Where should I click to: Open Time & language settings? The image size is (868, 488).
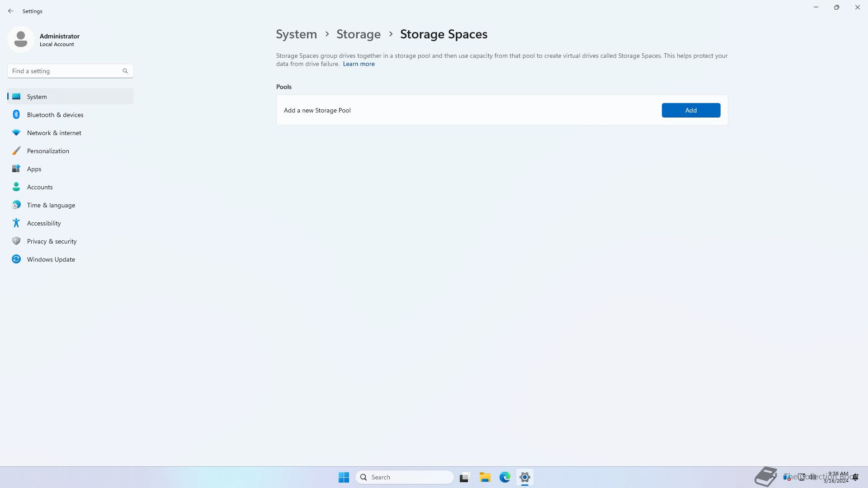[51, 205]
